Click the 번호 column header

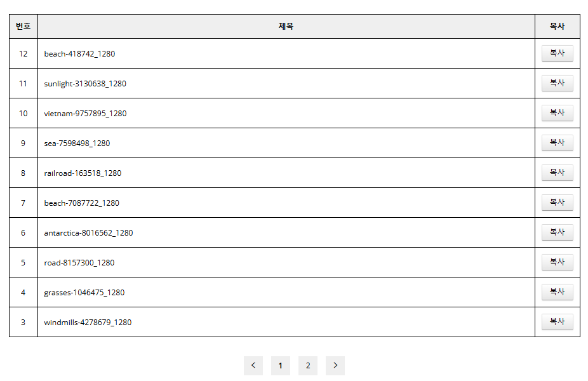point(23,27)
